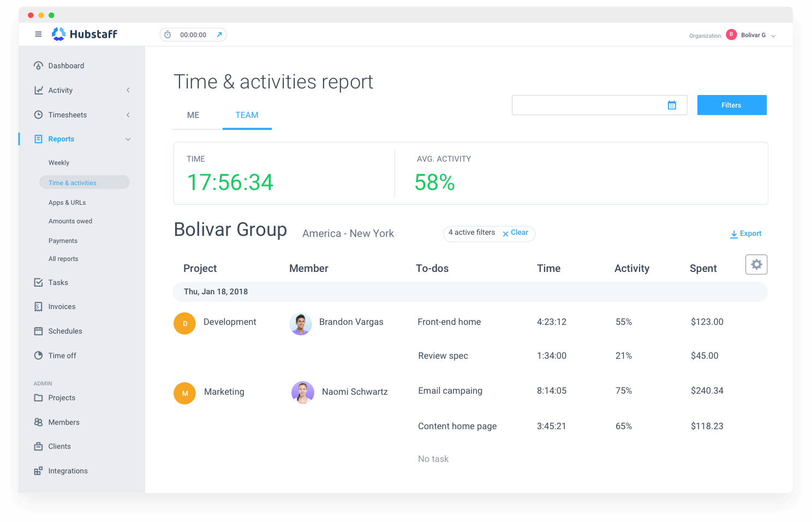Toggle the hamburger menu beside the Hubstaff logo
This screenshot has height=522, width=812.
pyautogui.click(x=38, y=34)
